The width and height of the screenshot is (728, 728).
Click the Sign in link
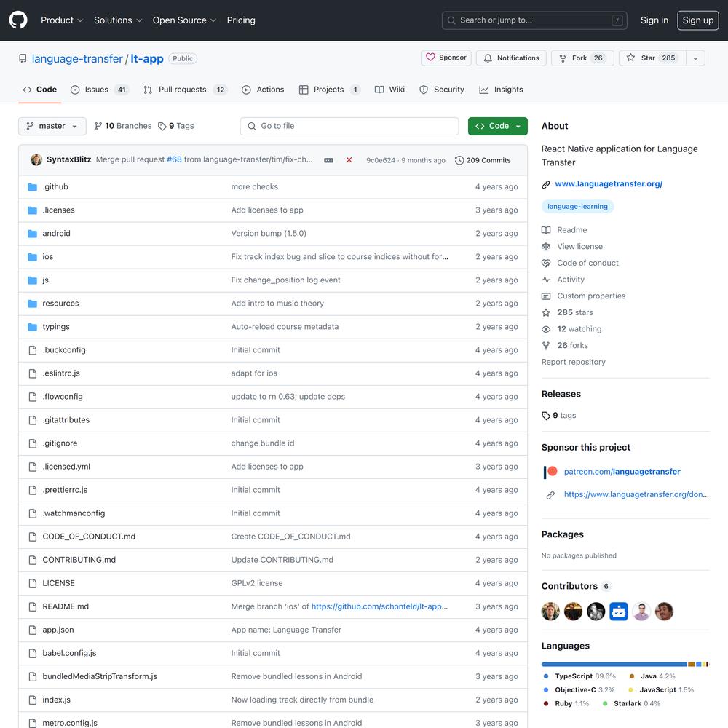[654, 20]
